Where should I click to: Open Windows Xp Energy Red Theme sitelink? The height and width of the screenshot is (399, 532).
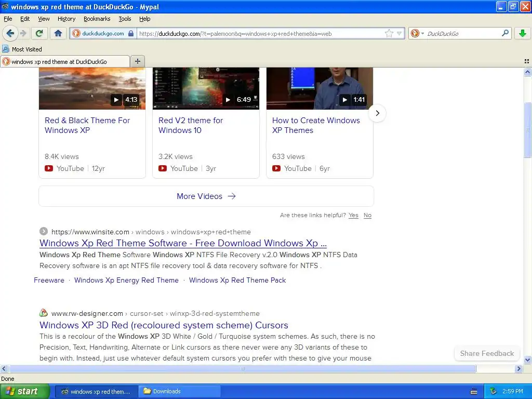(126, 280)
